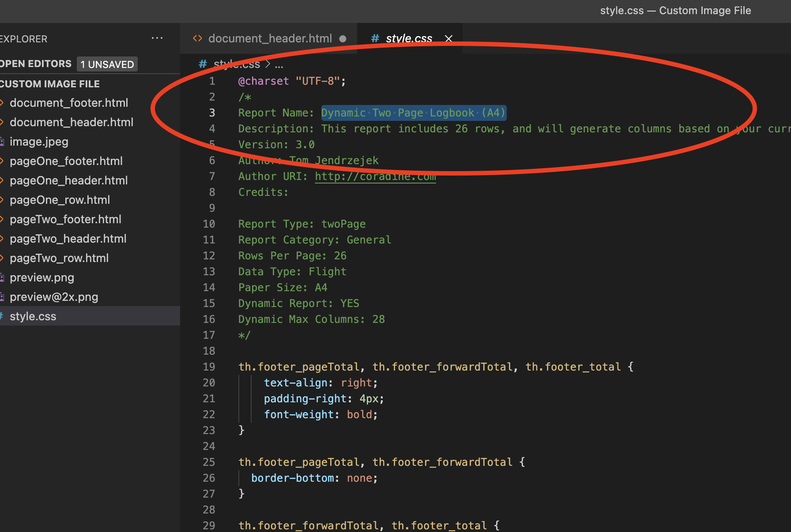Click 'Report Category: General' line
This screenshot has height=532, width=791.
[315, 240]
